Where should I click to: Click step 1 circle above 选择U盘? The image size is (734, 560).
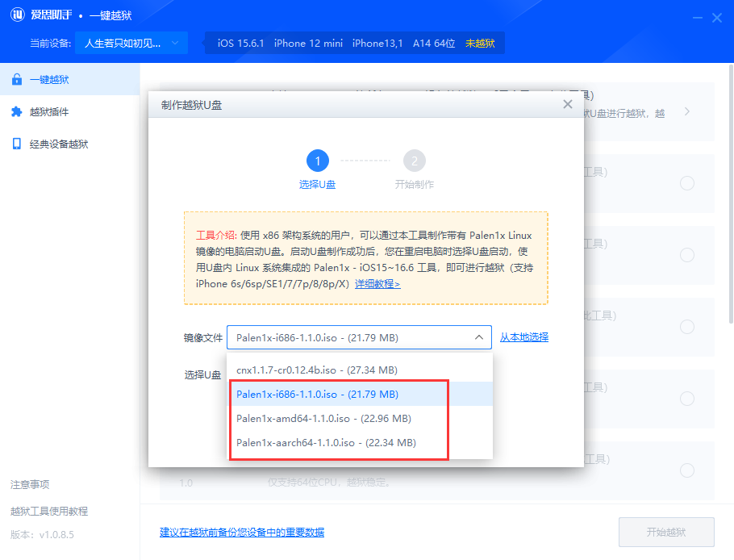[318, 161]
